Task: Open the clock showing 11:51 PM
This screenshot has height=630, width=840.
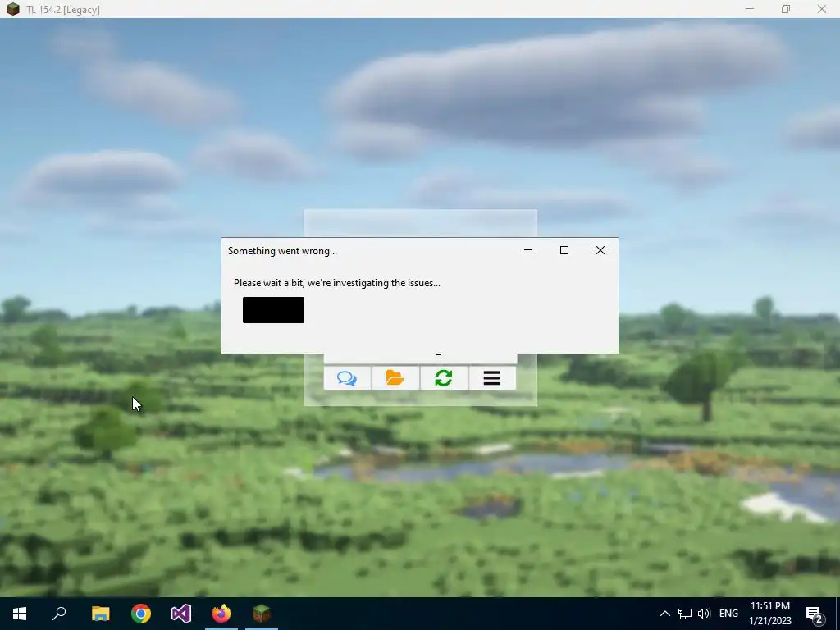Action: click(770, 614)
